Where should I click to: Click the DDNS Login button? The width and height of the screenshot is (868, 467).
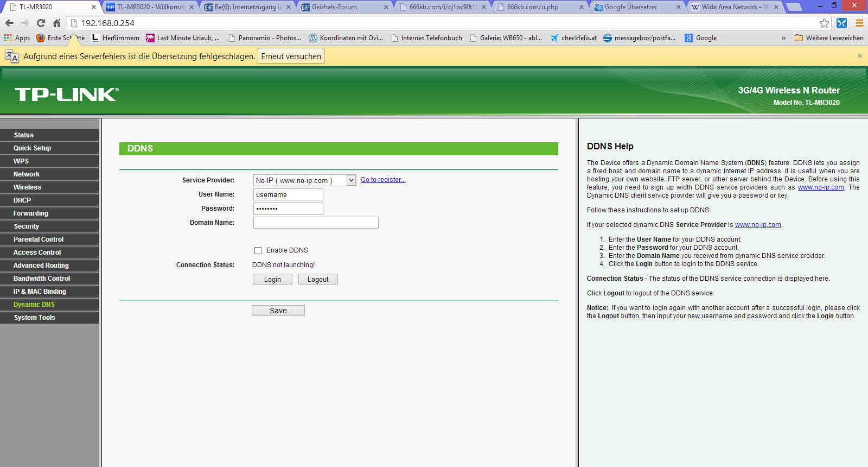[x=272, y=279]
